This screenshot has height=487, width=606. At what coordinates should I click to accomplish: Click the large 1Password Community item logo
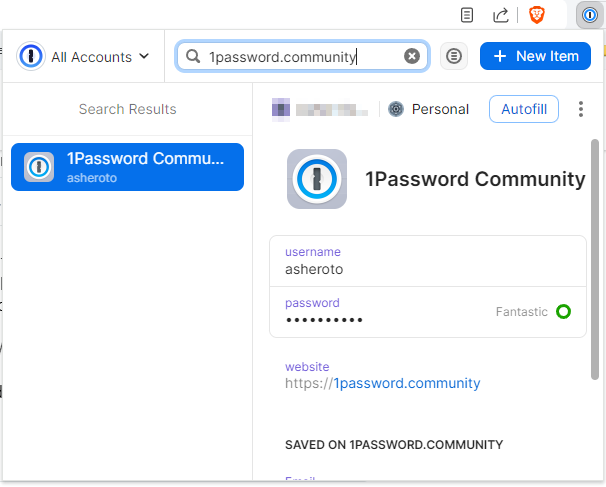click(x=317, y=179)
